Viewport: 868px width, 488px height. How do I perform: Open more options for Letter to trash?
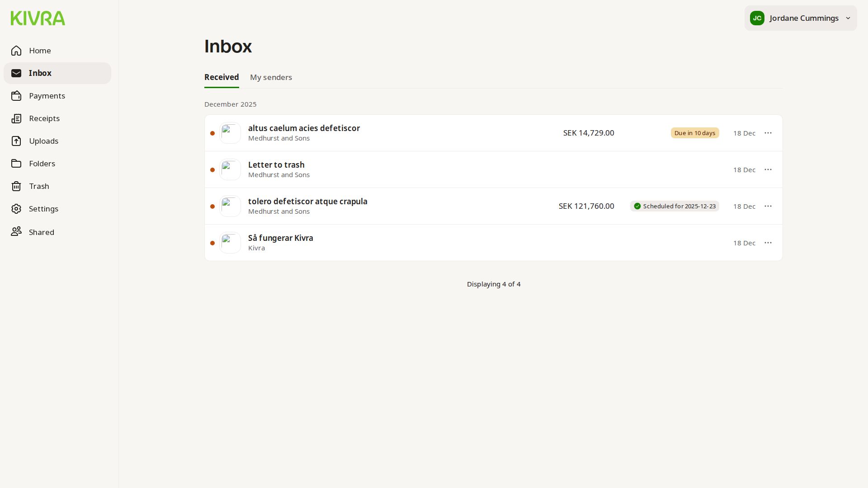(768, 169)
